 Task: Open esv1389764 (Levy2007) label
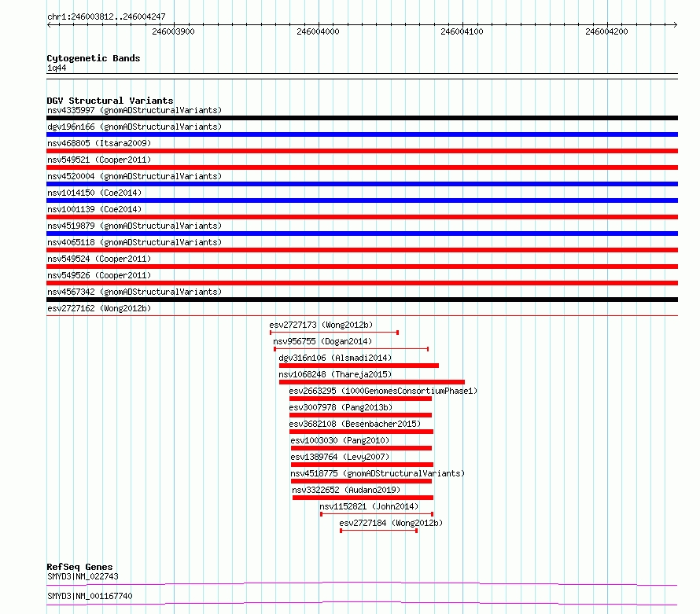point(340,457)
